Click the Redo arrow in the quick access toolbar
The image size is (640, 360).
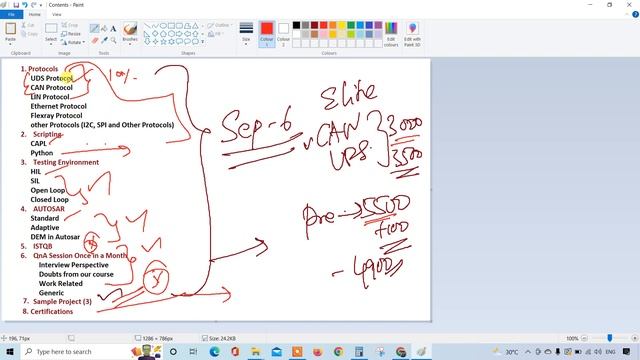click(x=33, y=5)
